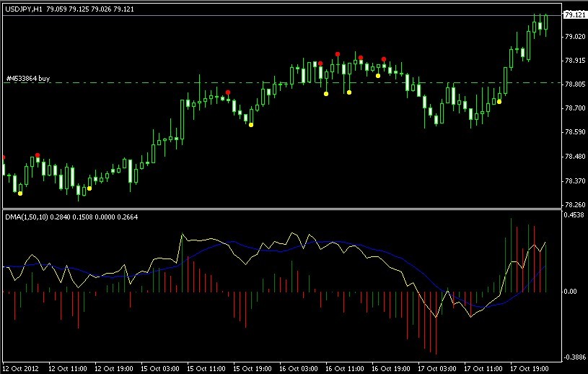The width and height of the screenshot is (588, 374).
Task: Click the 78.260 price scale label
Action: 575,205
